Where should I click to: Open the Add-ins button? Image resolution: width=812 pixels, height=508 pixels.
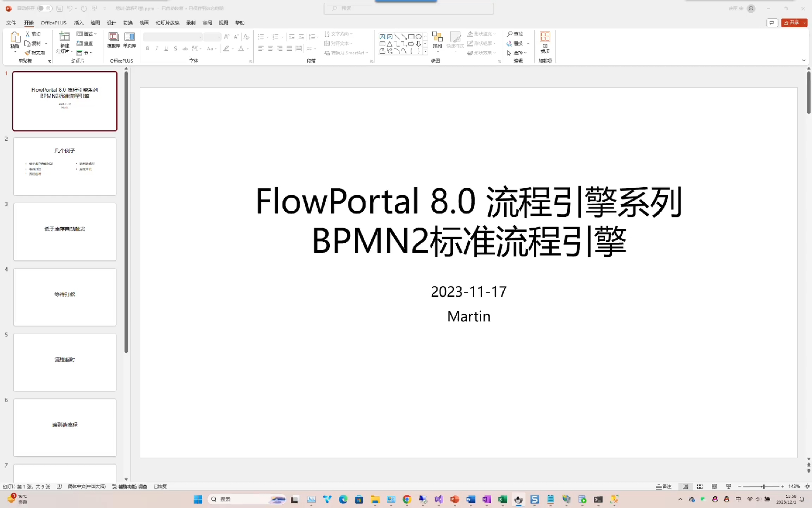point(545,41)
